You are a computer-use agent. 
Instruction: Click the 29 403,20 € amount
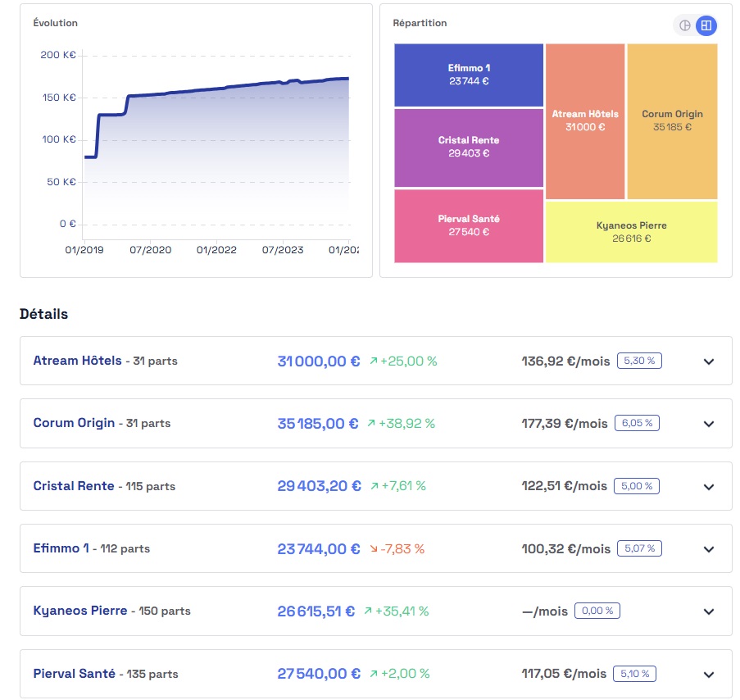pyautogui.click(x=319, y=486)
